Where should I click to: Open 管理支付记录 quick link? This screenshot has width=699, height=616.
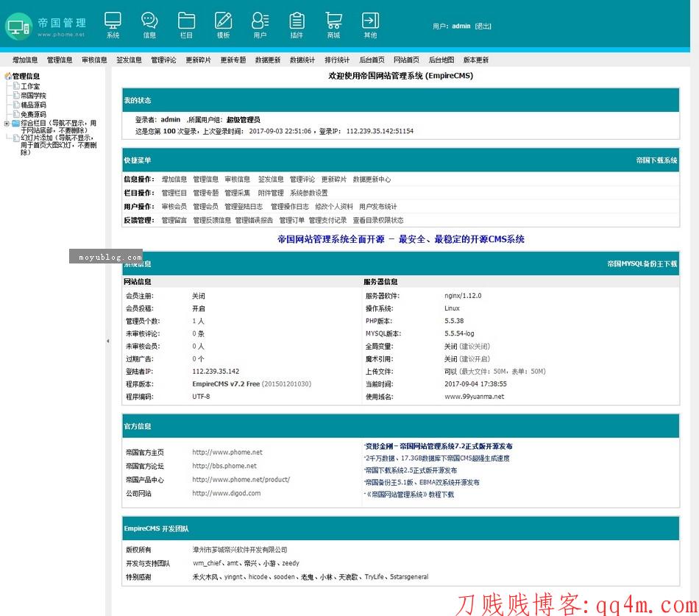(x=327, y=220)
